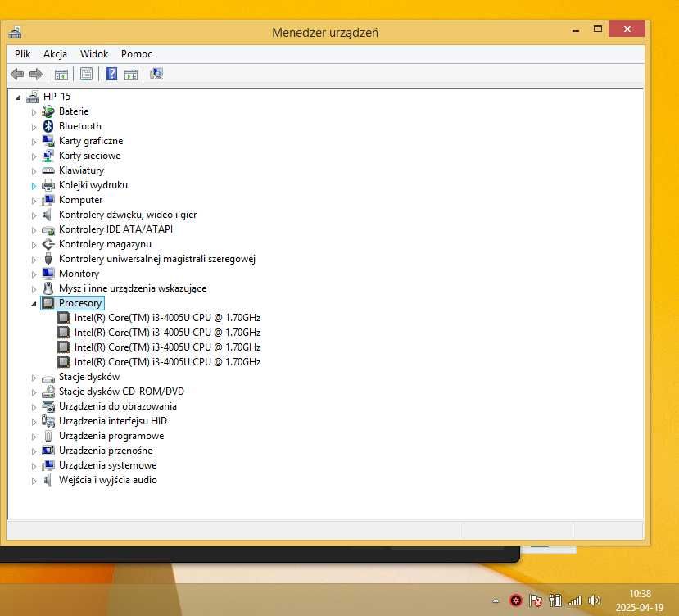
Task: Show hidden tray icons arrow
Action: [x=496, y=600]
